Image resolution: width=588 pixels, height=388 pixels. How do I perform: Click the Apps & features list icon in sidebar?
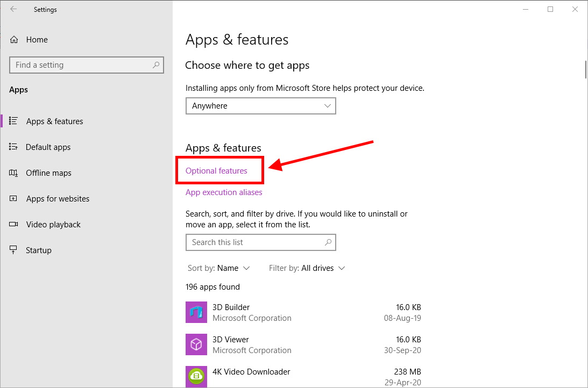(x=13, y=120)
